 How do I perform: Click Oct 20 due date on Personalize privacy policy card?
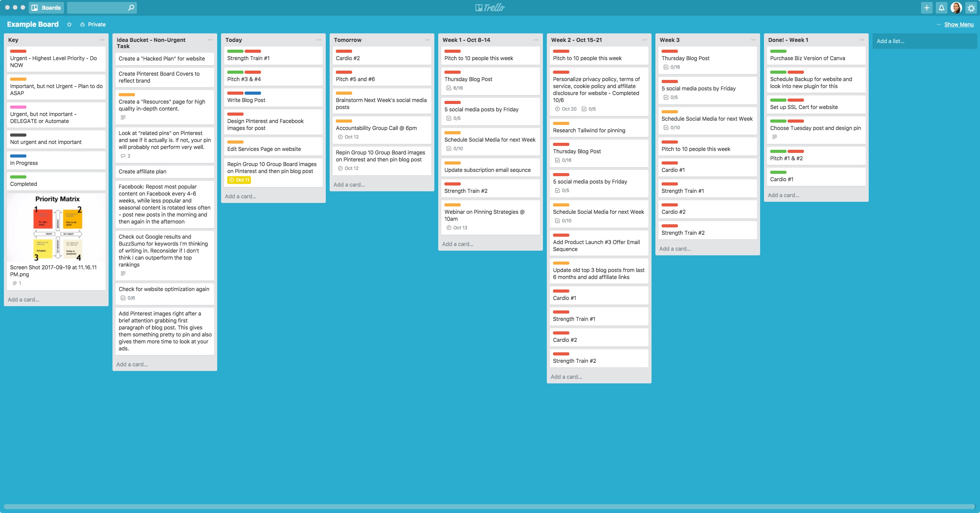point(565,109)
